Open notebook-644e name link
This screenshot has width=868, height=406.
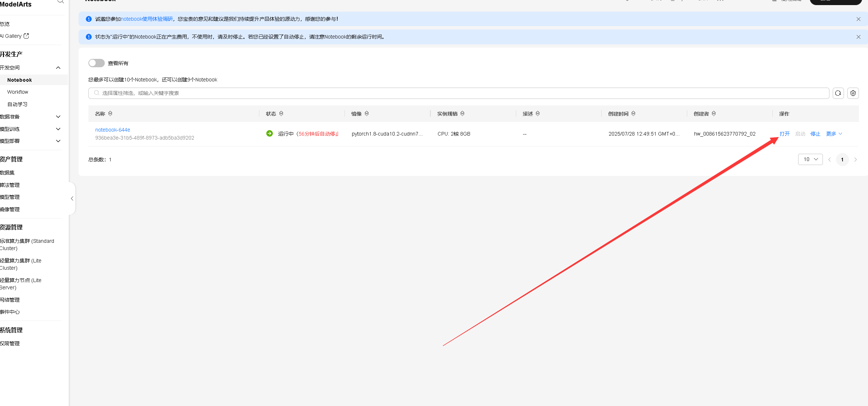tap(112, 130)
